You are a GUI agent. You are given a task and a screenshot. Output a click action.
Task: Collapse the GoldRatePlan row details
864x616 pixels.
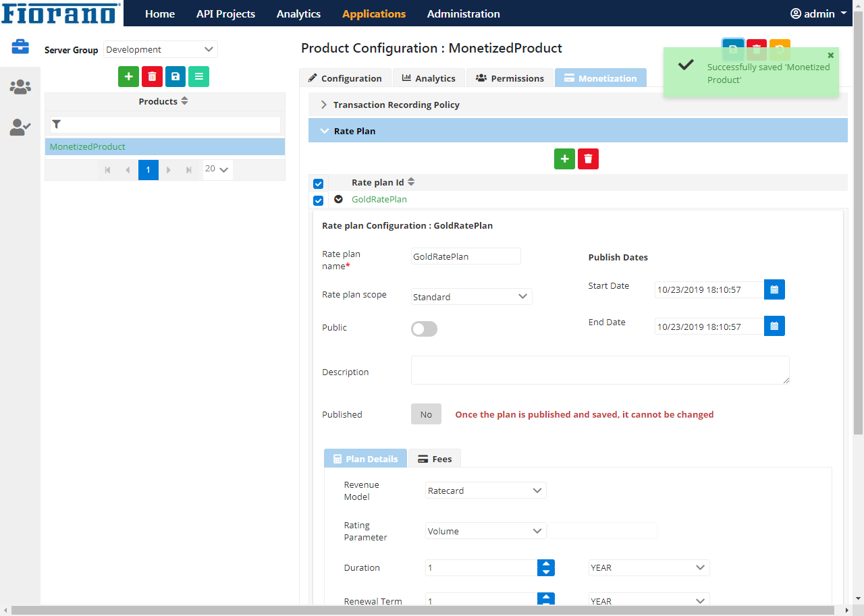[338, 199]
